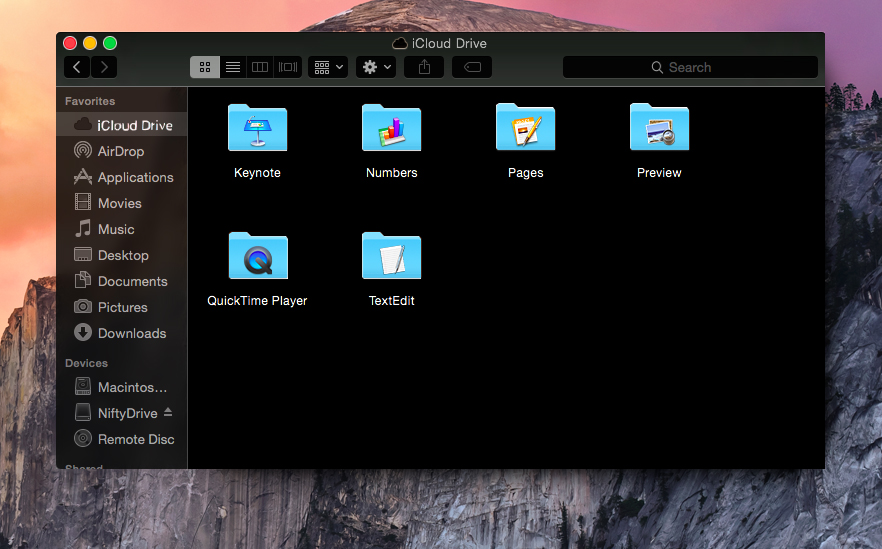Switch to icon view

click(x=205, y=67)
